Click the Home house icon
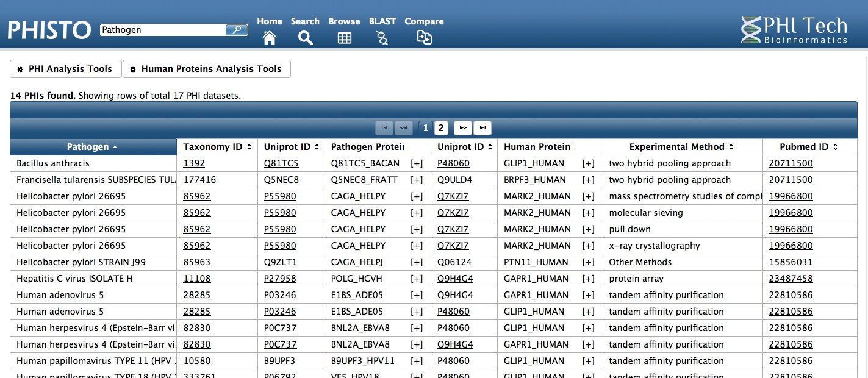Screen dimensions: 868x378 tap(269, 37)
